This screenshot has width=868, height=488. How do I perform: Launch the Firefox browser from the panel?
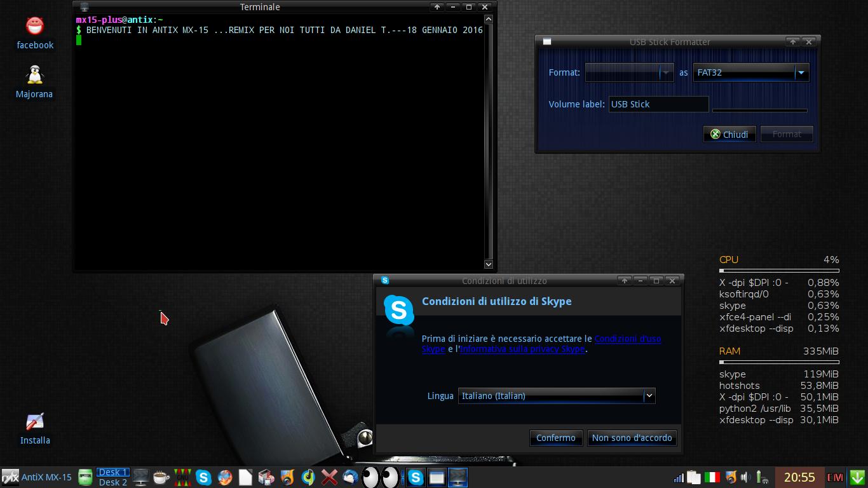point(224,477)
